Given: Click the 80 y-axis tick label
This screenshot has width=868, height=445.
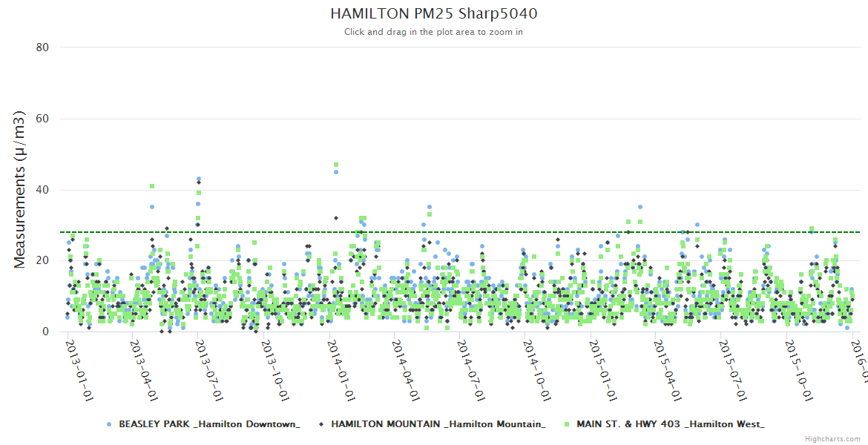Looking at the screenshot, I should click(x=42, y=47).
